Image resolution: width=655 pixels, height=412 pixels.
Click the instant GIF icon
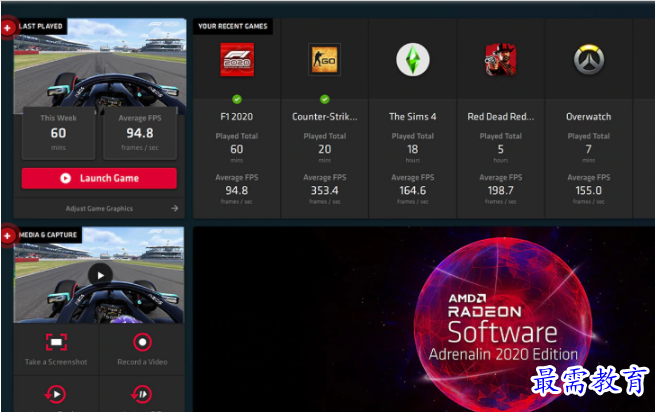click(142, 394)
